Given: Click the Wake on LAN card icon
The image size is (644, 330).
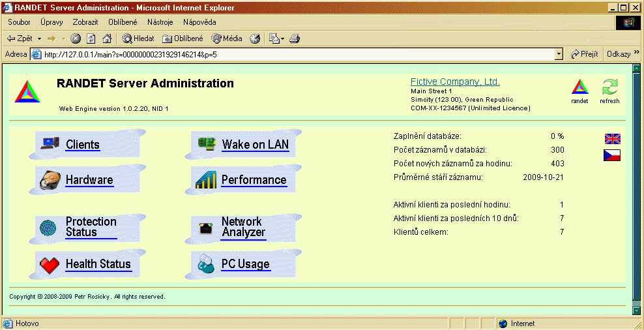Looking at the screenshot, I should [x=207, y=144].
